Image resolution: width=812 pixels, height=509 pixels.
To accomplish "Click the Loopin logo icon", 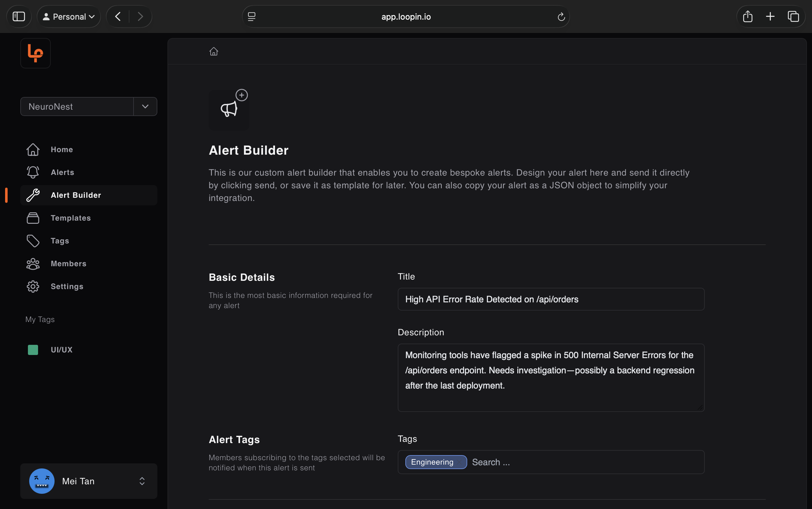I will (x=36, y=53).
